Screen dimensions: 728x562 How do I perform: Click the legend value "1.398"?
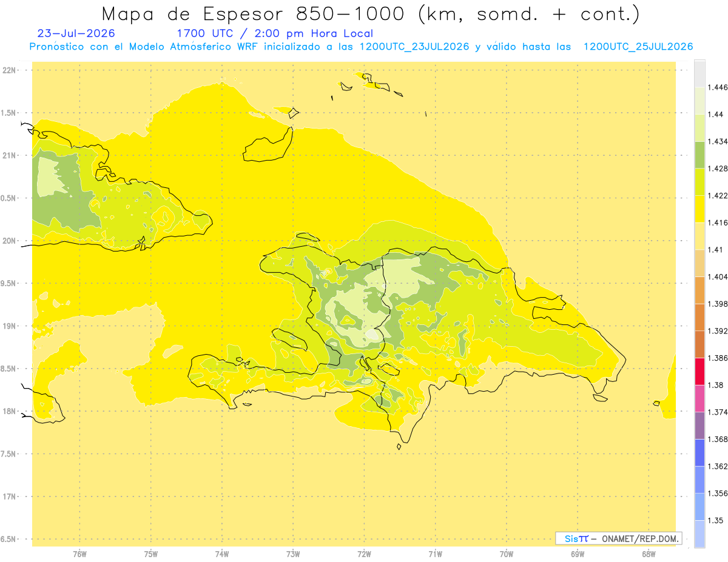tap(718, 304)
